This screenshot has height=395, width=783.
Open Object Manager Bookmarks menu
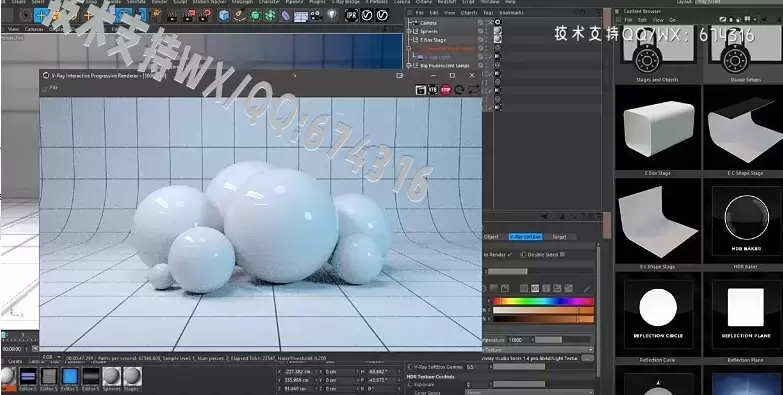pyautogui.click(x=511, y=12)
